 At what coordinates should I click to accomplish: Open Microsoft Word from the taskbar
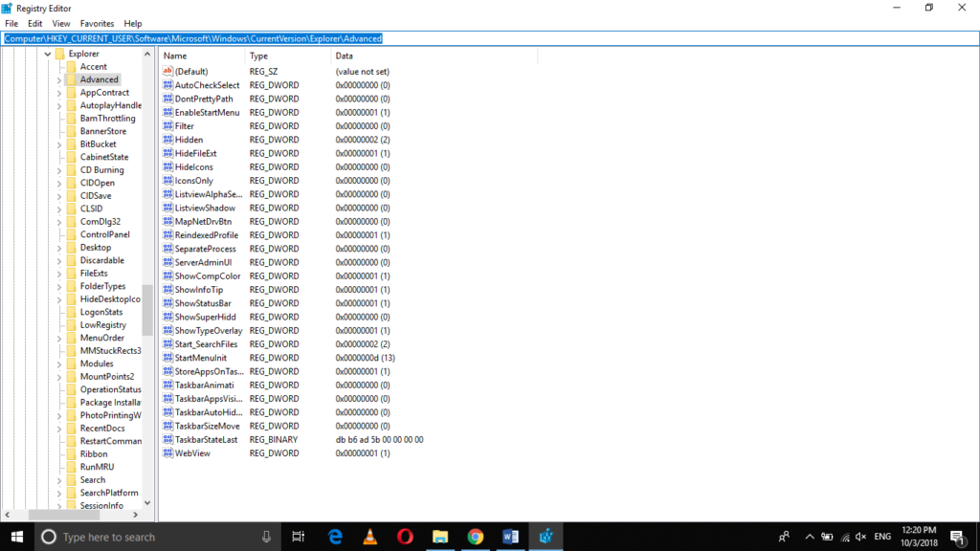click(x=510, y=537)
